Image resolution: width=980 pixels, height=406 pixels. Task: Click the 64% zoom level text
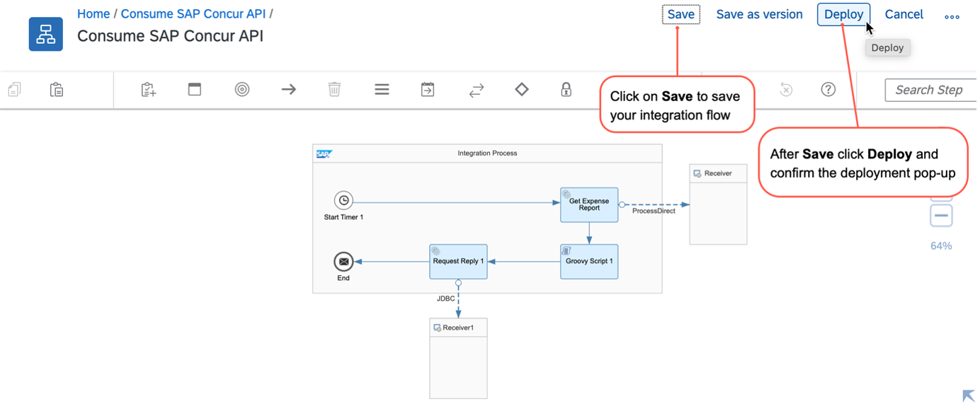click(x=941, y=246)
